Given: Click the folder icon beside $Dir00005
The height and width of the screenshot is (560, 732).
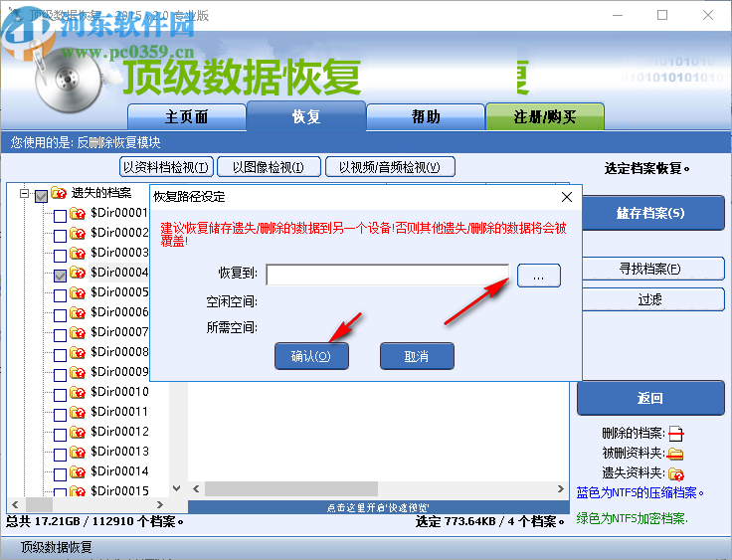Looking at the screenshot, I should (x=78, y=292).
